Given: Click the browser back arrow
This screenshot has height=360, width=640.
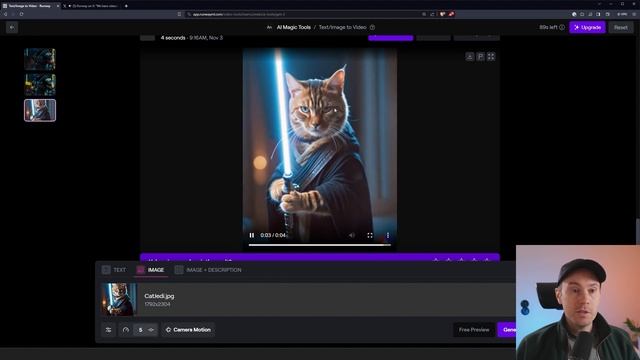Looking at the screenshot, I should [x=5, y=14].
